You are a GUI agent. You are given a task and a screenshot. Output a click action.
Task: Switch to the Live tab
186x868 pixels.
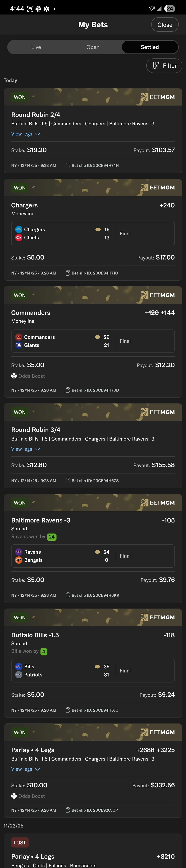(x=36, y=47)
